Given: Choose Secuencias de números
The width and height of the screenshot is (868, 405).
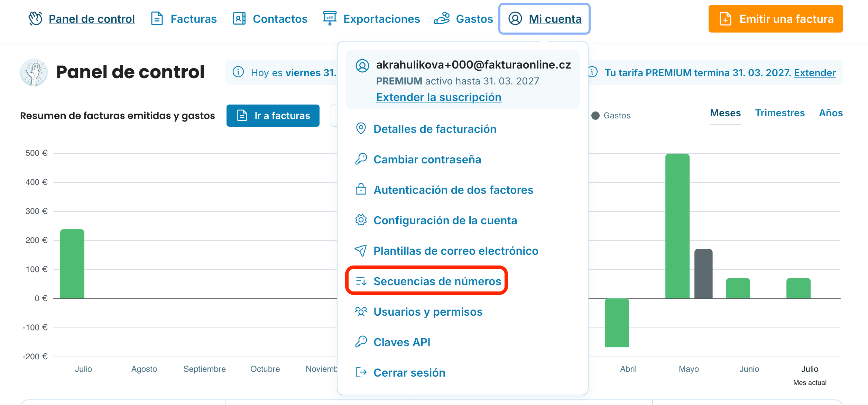Looking at the screenshot, I should click(x=437, y=281).
